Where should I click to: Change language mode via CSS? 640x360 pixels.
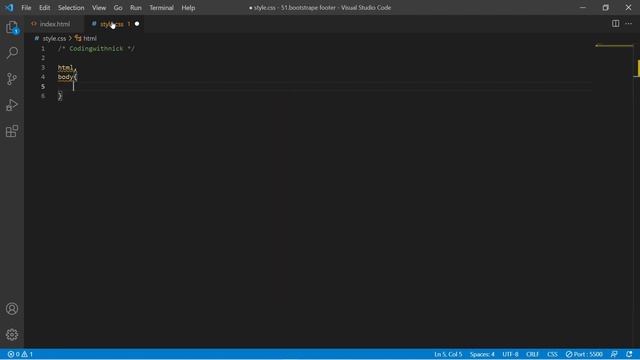coord(552,354)
